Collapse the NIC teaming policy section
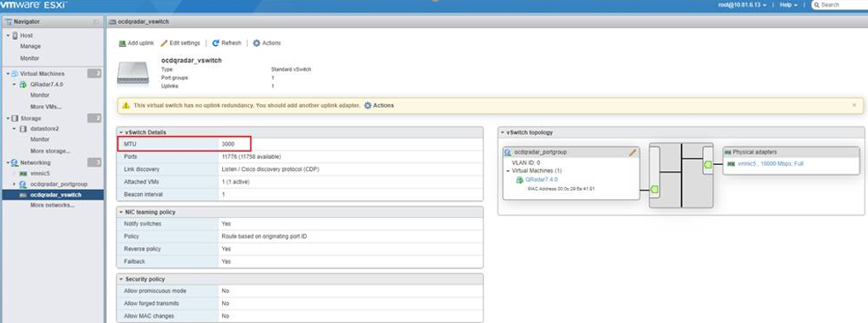Viewport: 868px width, 323px height. click(121, 212)
